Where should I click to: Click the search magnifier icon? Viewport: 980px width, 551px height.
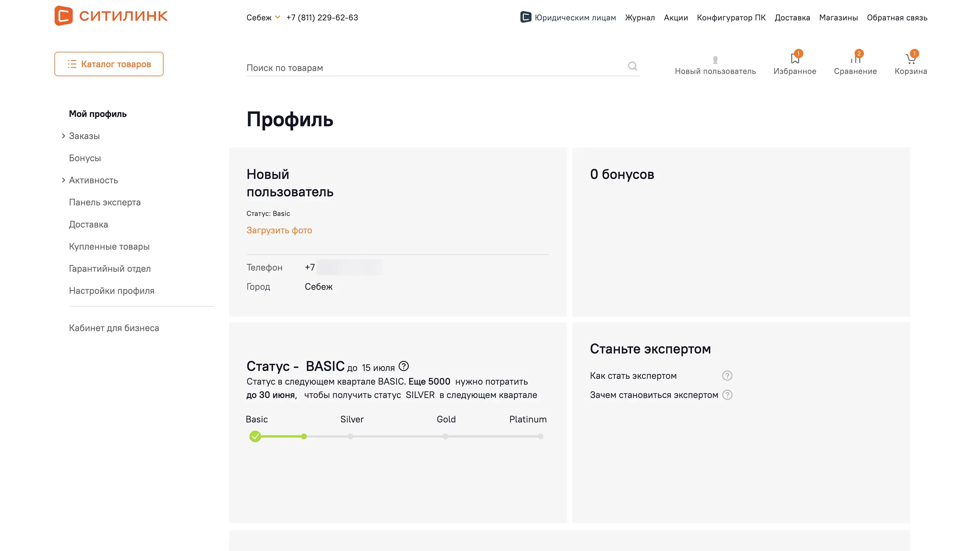click(x=632, y=66)
